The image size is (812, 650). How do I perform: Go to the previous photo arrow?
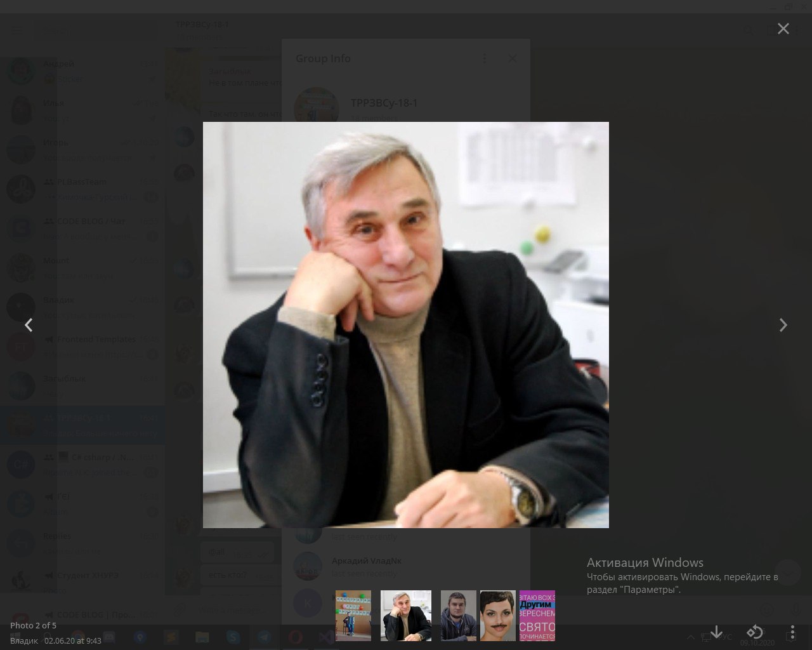click(x=29, y=325)
